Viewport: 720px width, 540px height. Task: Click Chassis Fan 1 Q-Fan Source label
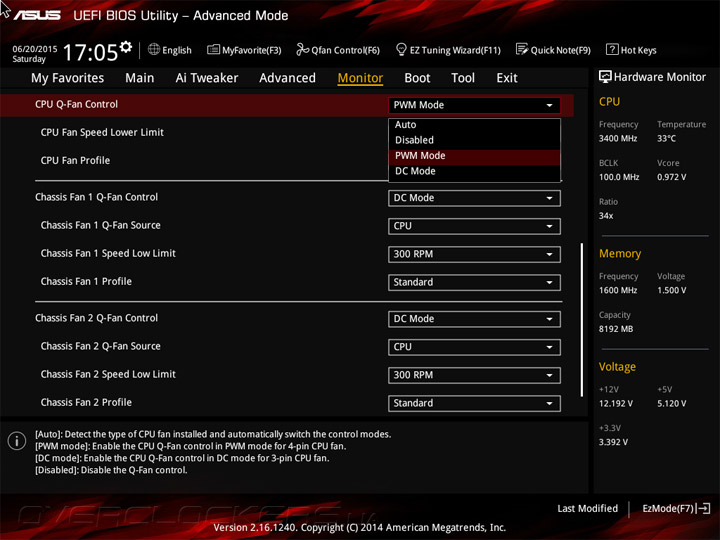pos(101,225)
